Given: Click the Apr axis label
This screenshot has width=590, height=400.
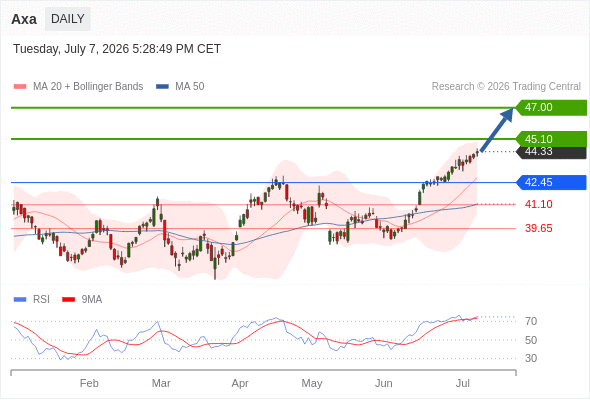Looking at the screenshot, I should (240, 383).
